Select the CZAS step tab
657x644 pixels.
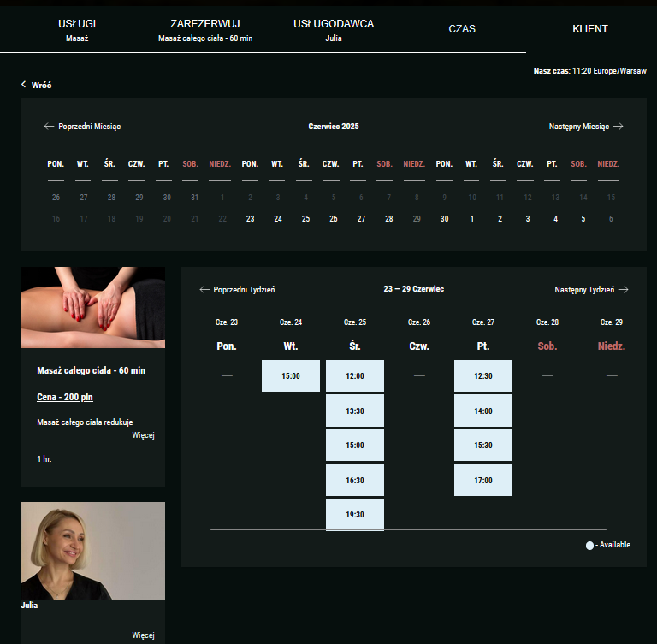pos(462,29)
